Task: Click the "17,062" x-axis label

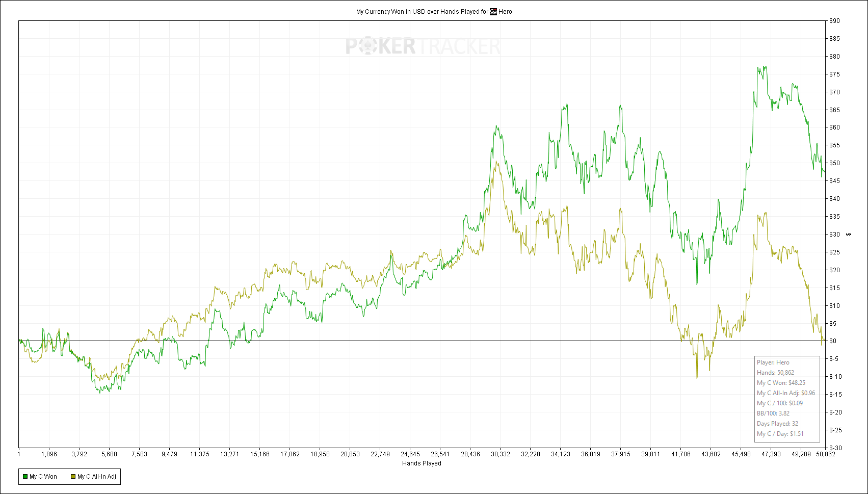Action: tap(290, 454)
